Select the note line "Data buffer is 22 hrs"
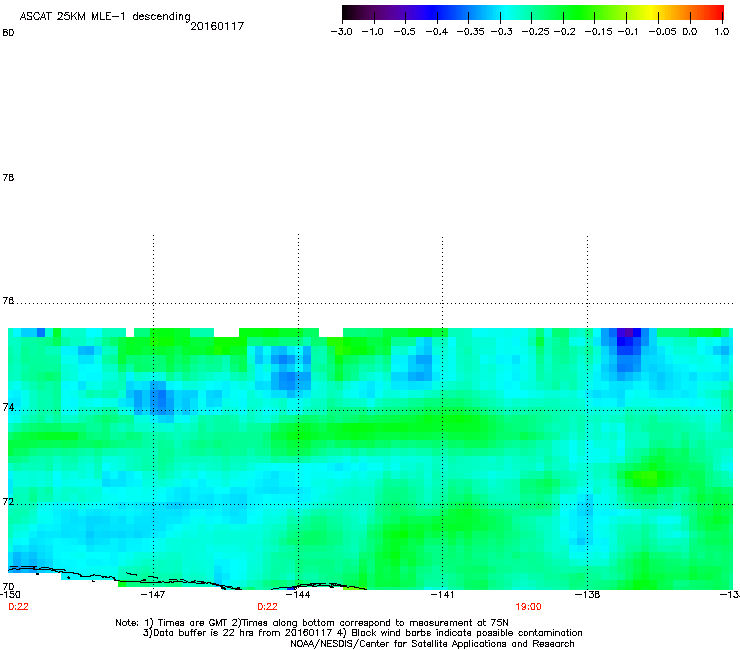This screenshot has width=740, height=650. [362, 633]
